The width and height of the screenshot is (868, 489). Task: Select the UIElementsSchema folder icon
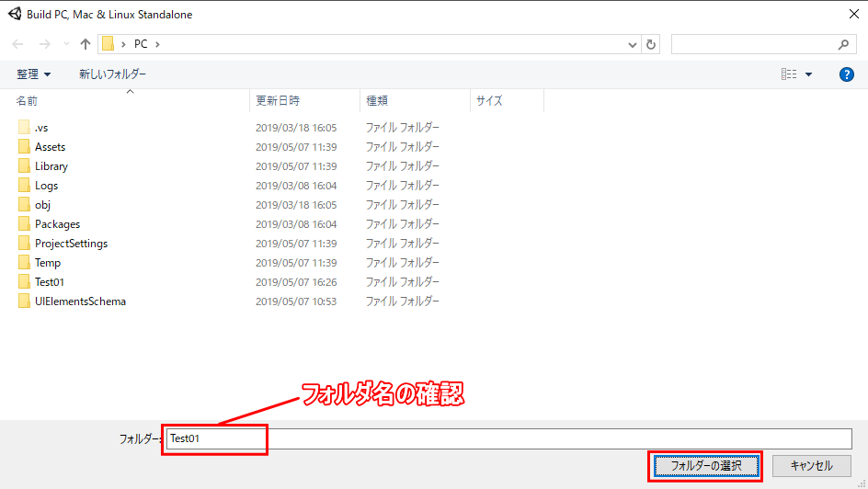click(24, 301)
